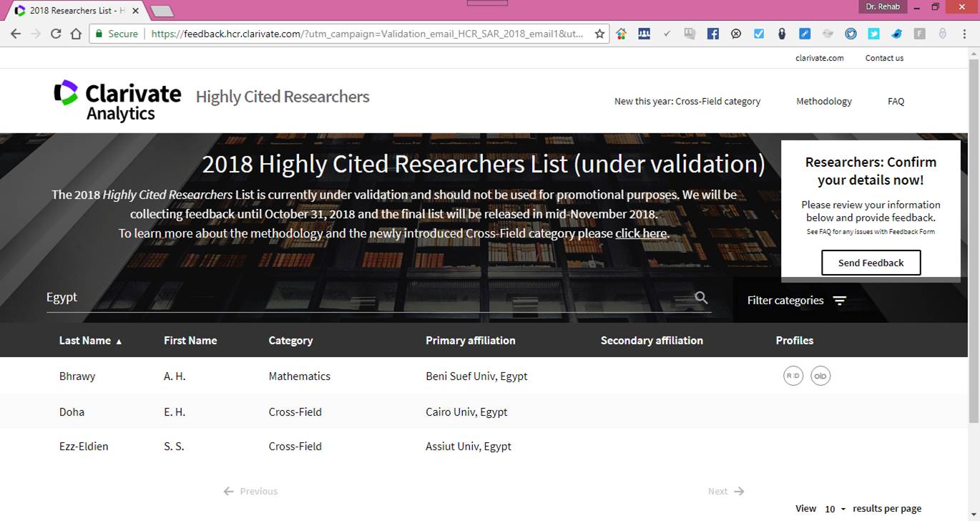Screen dimensions: 980x521
Task: Open the square light-blue Twitter extension icon
Action: pos(873,34)
